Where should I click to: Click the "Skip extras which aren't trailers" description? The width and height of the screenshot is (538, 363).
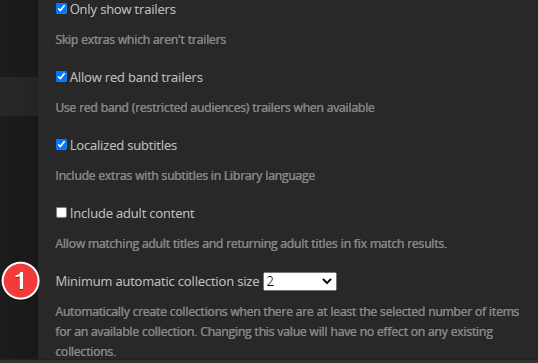[x=141, y=40]
